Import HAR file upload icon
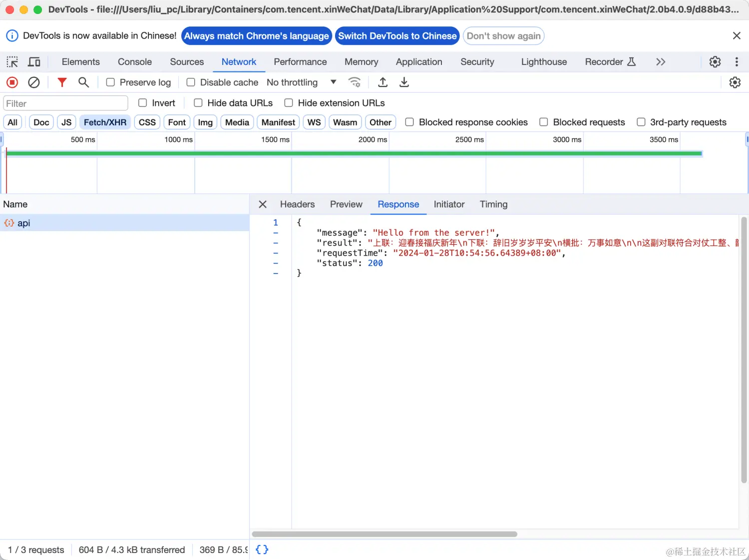The height and width of the screenshot is (560, 749). pyautogui.click(x=382, y=82)
